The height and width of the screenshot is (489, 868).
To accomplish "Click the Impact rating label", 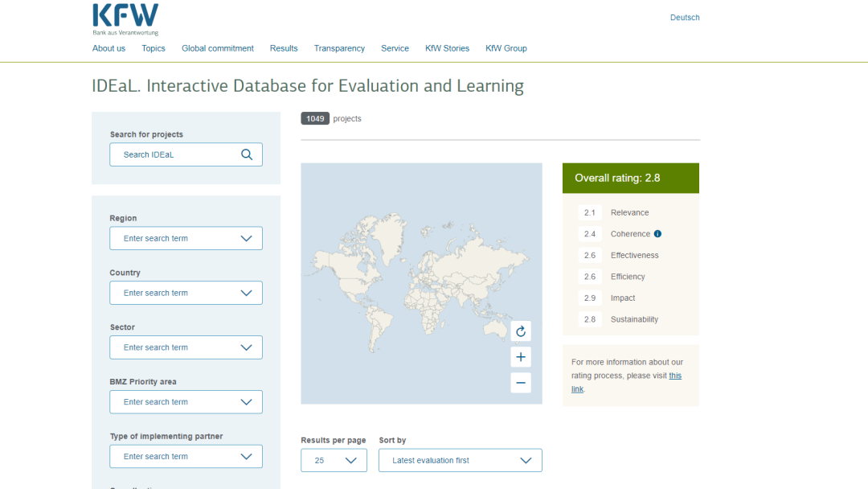I will [623, 298].
